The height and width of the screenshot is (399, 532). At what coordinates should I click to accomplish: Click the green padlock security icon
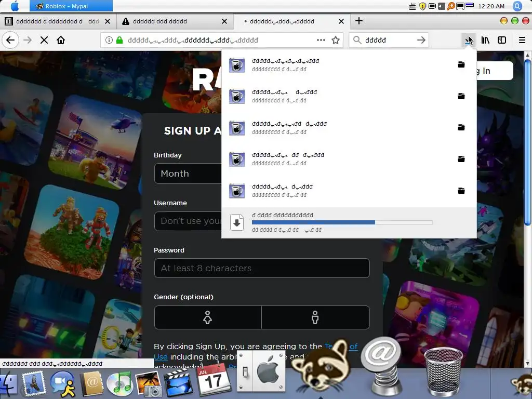point(119,41)
